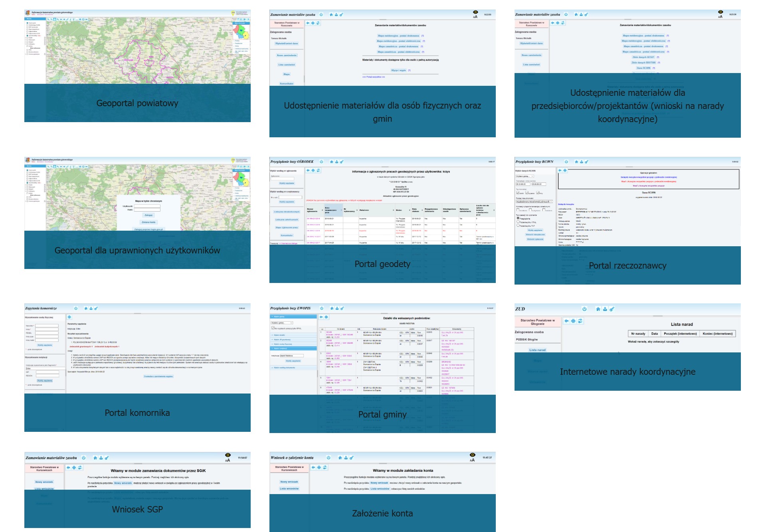Select the Portal rzeczoznawcy tile
778x532 pixels.
(x=628, y=265)
